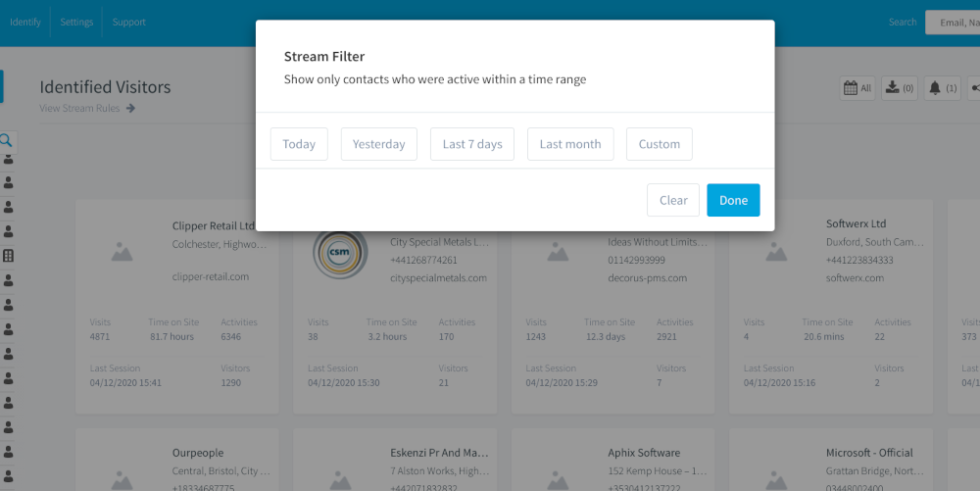Open the Softwerx Ltd card title

click(x=856, y=223)
